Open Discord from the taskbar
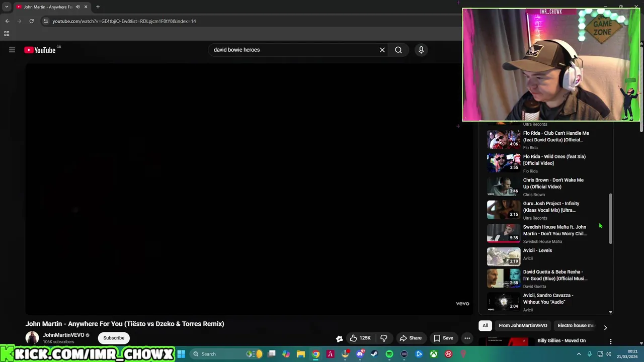 (x=360, y=354)
